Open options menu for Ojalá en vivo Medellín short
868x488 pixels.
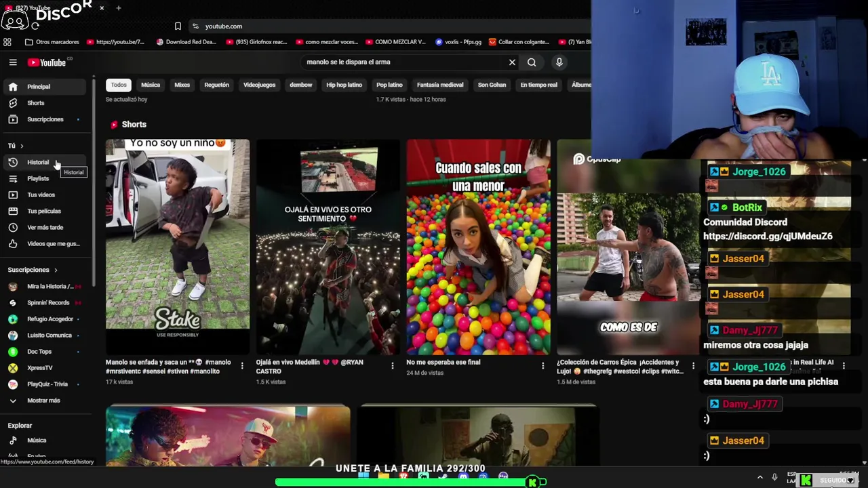coord(392,366)
